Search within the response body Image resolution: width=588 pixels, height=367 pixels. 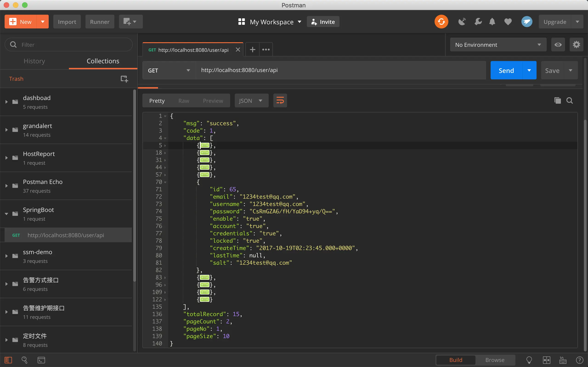point(570,100)
